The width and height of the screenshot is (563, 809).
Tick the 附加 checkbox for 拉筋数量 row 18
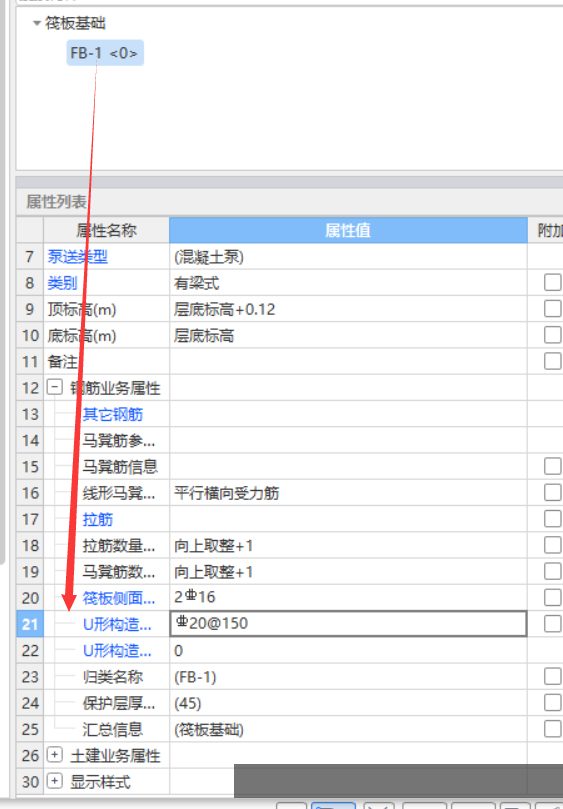tap(553, 545)
